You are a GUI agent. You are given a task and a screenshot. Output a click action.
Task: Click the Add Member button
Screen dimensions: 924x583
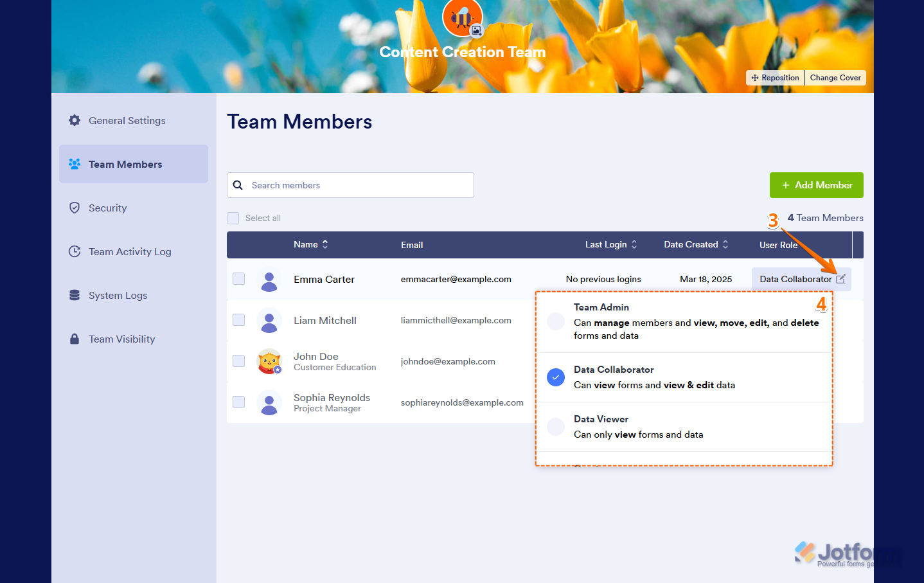(816, 185)
